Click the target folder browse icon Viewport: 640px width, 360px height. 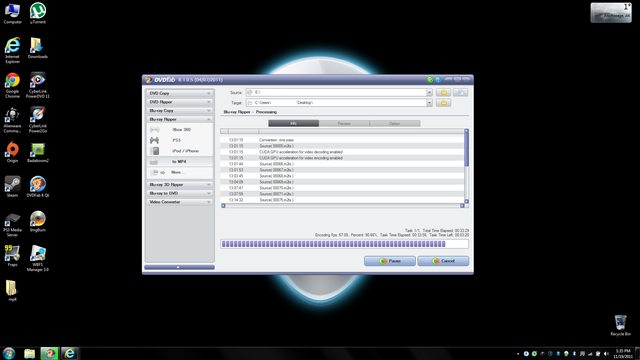(x=443, y=102)
